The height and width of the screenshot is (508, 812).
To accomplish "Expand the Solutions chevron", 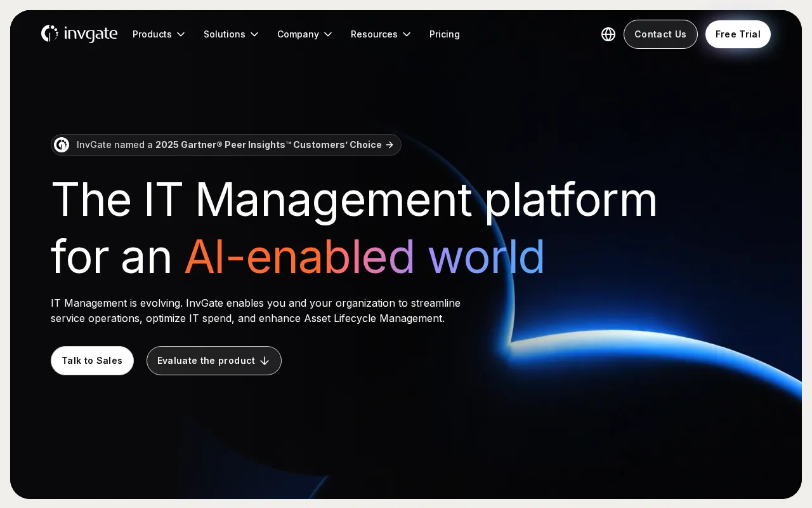I will (254, 34).
